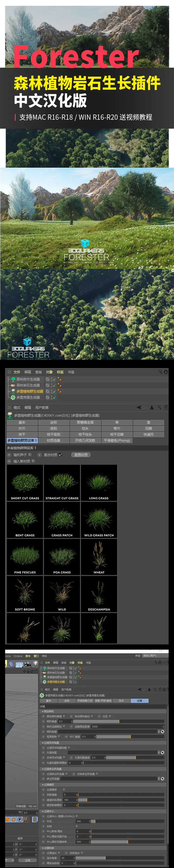Switch to the 快速风 tab
Viewport: 174px width, 868px height.
148,434
